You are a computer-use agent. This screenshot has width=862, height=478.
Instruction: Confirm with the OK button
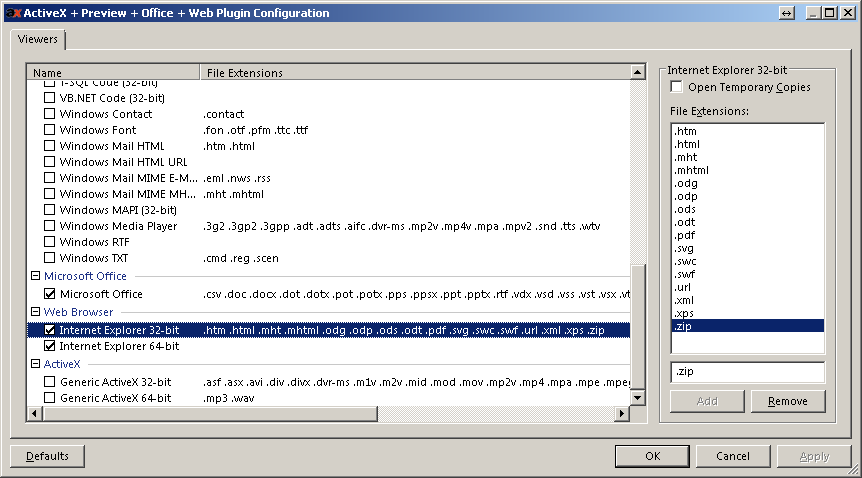coord(653,456)
